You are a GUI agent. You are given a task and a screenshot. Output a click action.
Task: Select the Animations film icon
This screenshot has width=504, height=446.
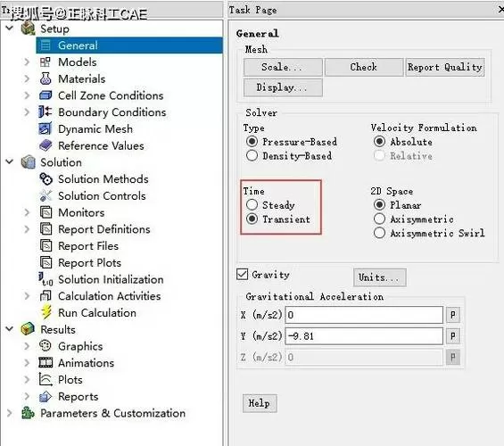click(x=45, y=362)
